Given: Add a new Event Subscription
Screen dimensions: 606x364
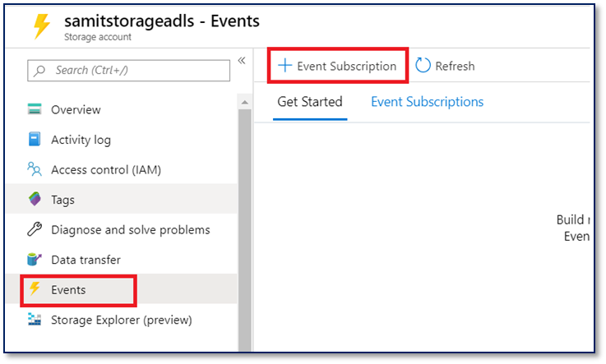Looking at the screenshot, I should point(337,66).
